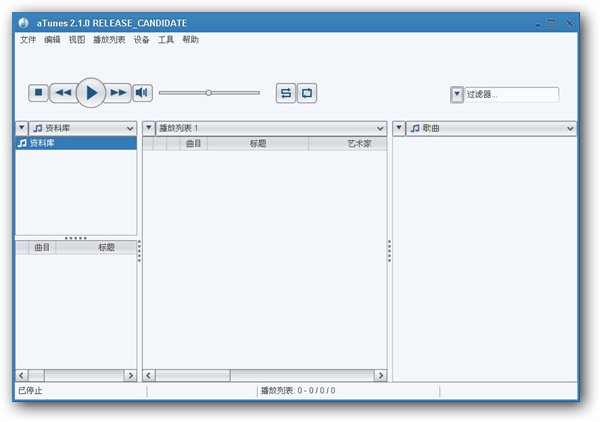Expand the 播放列表 1 combo box
The image size is (600, 422).
coord(271,128)
